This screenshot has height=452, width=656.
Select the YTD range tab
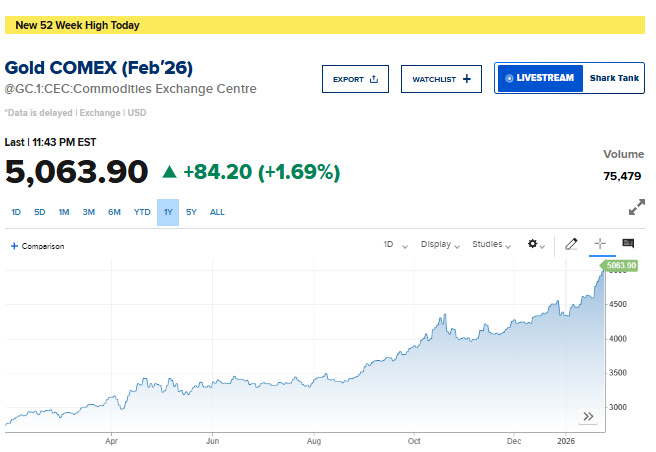pyautogui.click(x=142, y=212)
